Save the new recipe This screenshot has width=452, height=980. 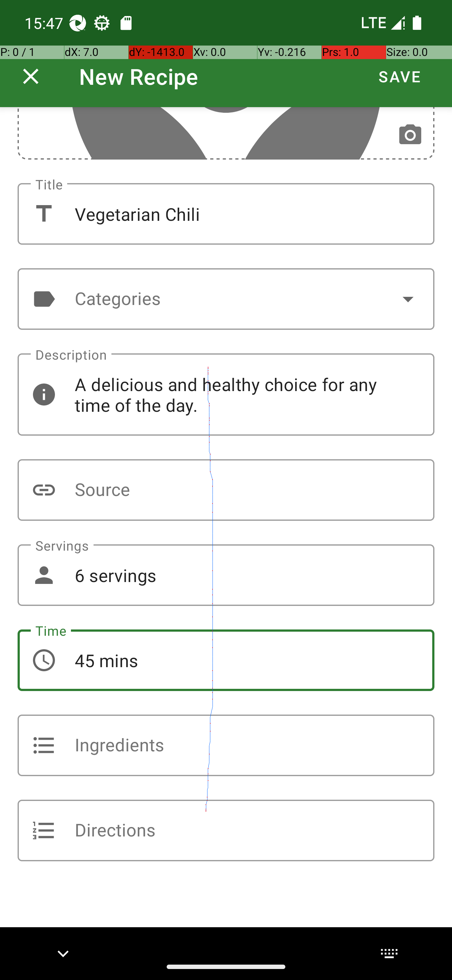tap(400, 76)
